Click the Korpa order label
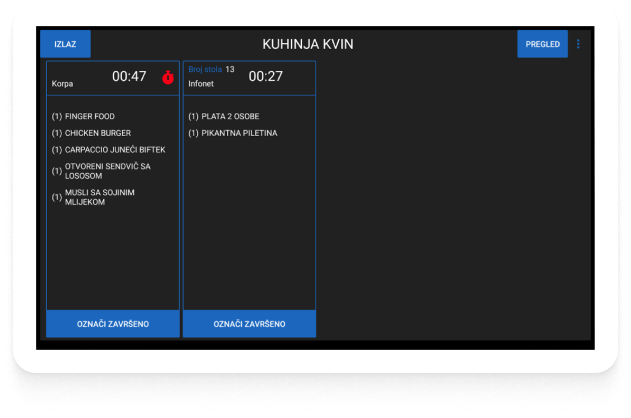This screenshot has width=631, height=418. point(62,85)
